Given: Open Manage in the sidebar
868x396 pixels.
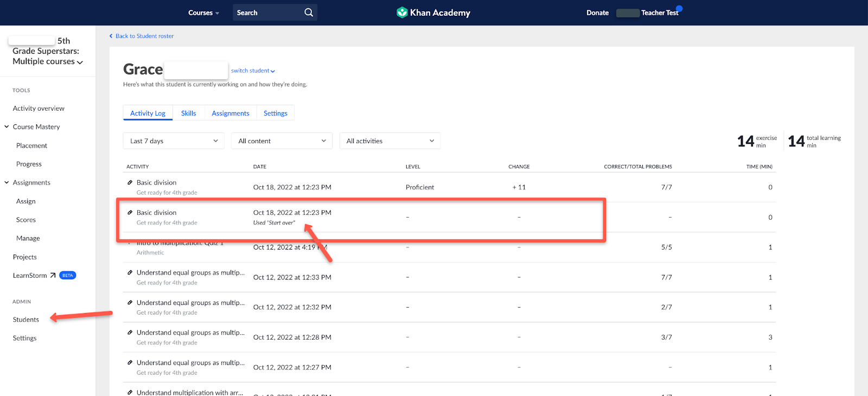Looking at the screenshot, I should (28, 238).
